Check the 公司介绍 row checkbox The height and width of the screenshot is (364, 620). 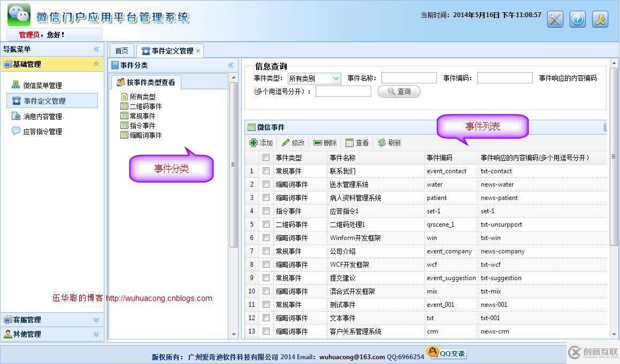coord(266,251)
